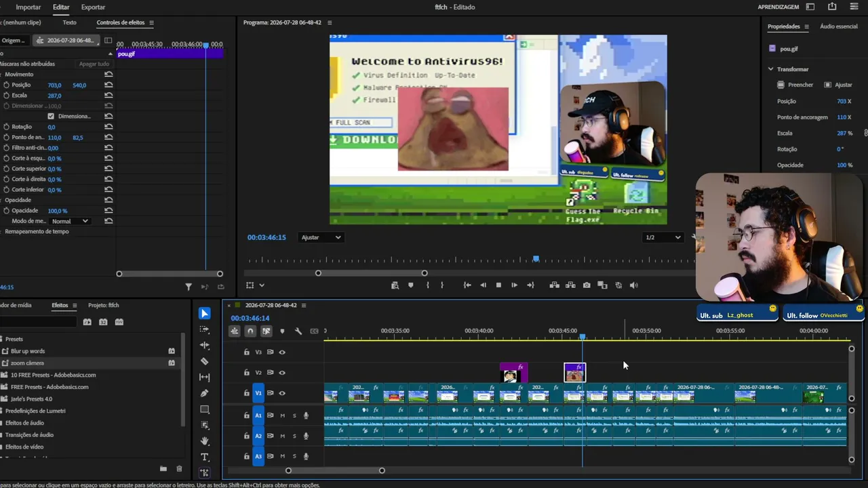The image size is (868, 488).
Task: Stop playback in program monitor
Action: pyautogui.click(x=498, y=285)
